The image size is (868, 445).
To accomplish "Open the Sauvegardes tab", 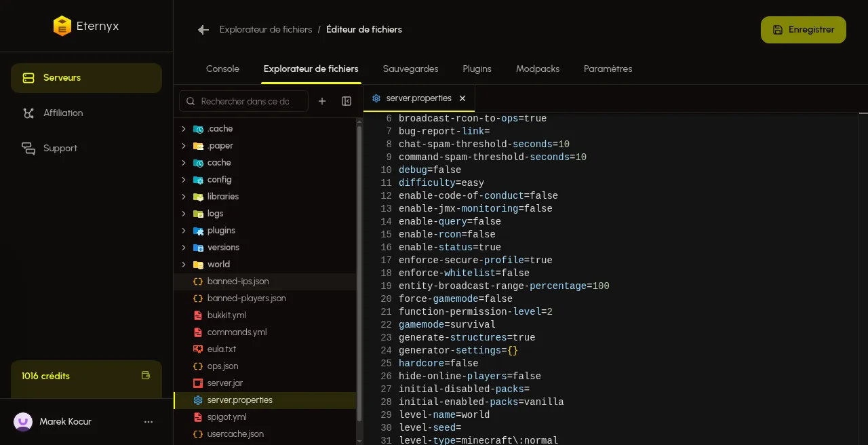I will click(411, 69).
